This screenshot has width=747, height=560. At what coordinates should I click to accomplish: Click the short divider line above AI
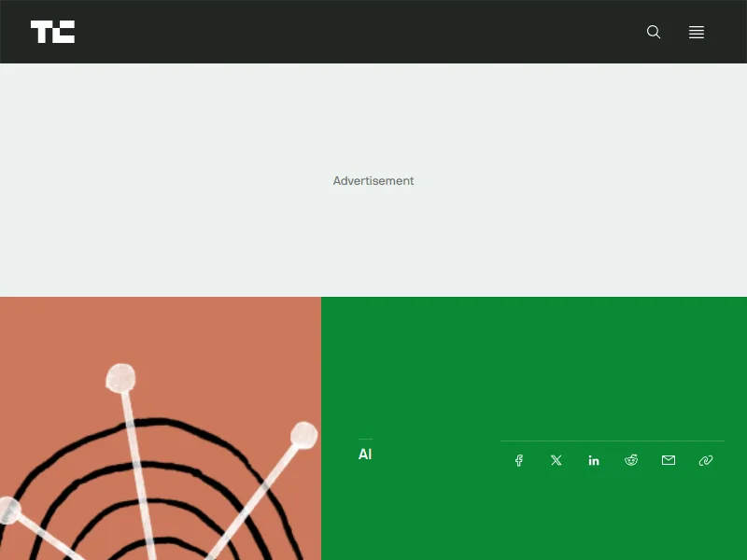click(365, 439)
